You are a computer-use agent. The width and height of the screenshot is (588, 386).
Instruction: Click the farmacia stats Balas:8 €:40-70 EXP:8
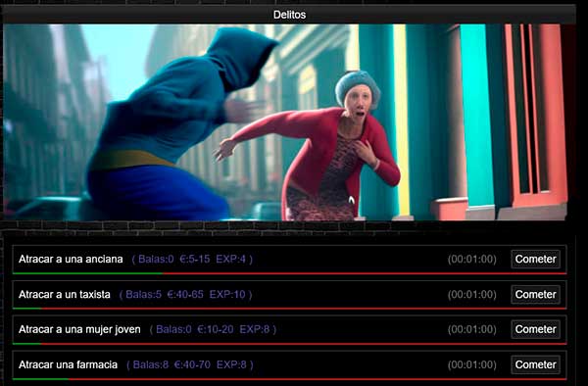[x=190, y=364]
